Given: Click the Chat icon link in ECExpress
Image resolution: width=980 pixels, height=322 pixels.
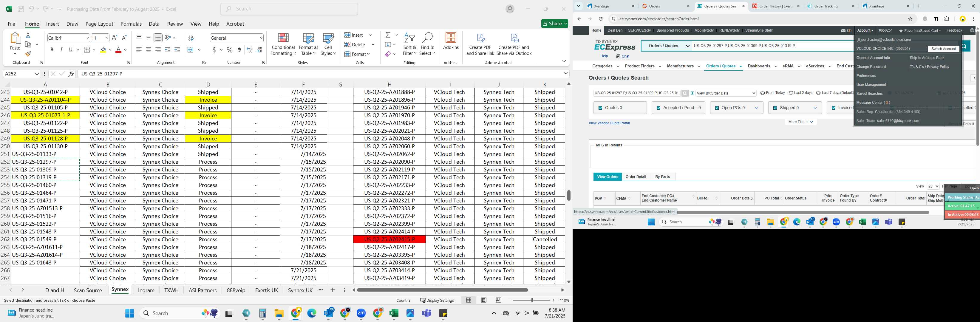Looking at the screenshot, I should click(622, 56).
